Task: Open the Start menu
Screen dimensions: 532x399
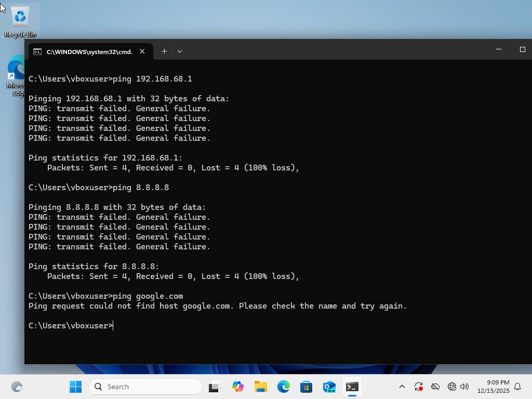Action: [75, 387]
